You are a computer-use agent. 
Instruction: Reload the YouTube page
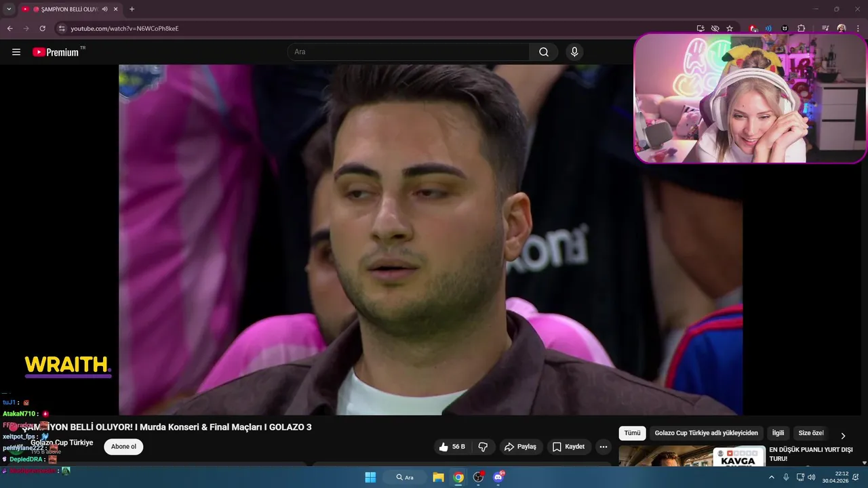point(42,28)
